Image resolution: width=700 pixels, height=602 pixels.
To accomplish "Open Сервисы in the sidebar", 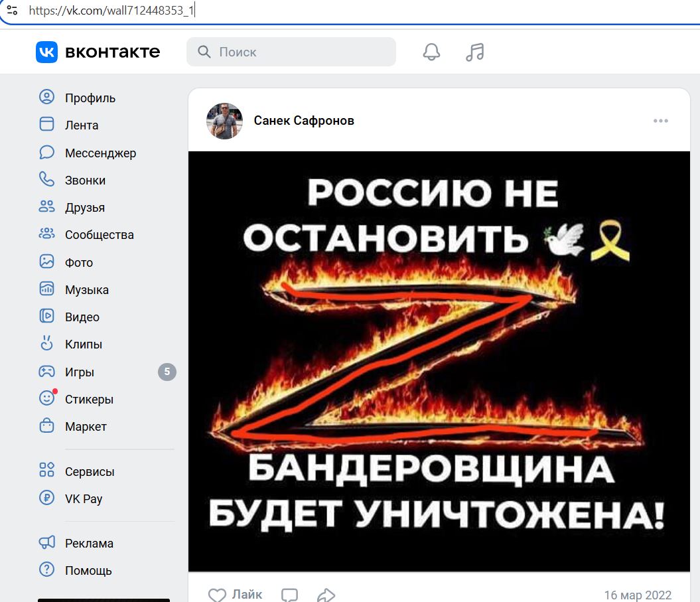I will (x=77, y=471).
